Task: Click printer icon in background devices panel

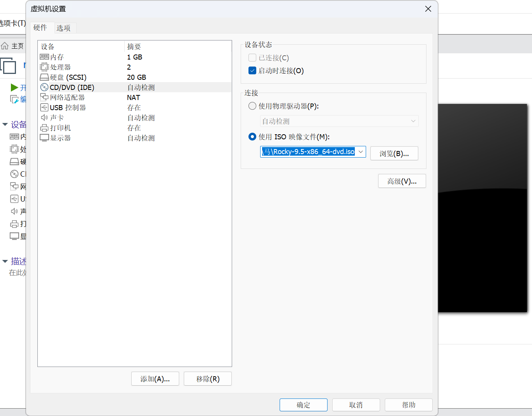Action: coord(14,224)
